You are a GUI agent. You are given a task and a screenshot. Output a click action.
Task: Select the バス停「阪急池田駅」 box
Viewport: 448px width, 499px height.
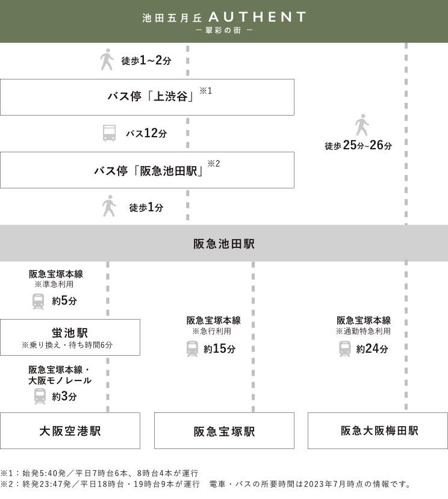147,170
